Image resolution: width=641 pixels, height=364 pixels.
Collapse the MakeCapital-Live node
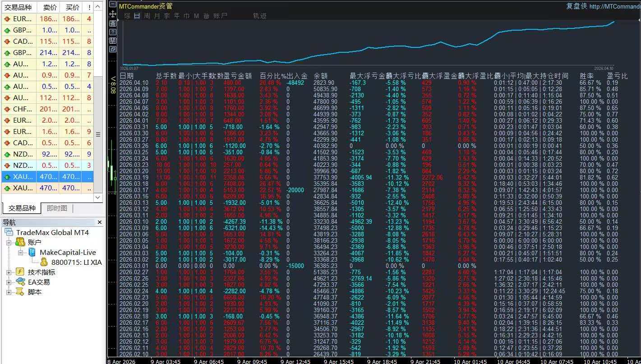20,253
